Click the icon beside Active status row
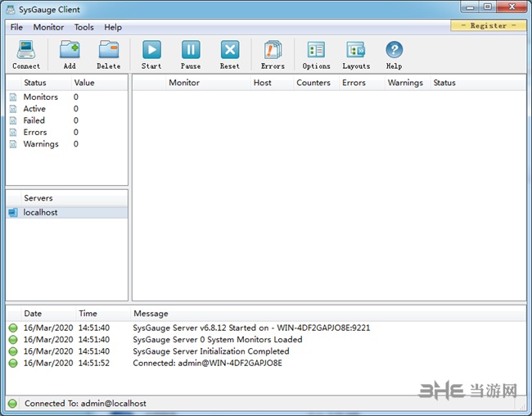This screenshot has width=532, height=416. (x=13, y=109)
